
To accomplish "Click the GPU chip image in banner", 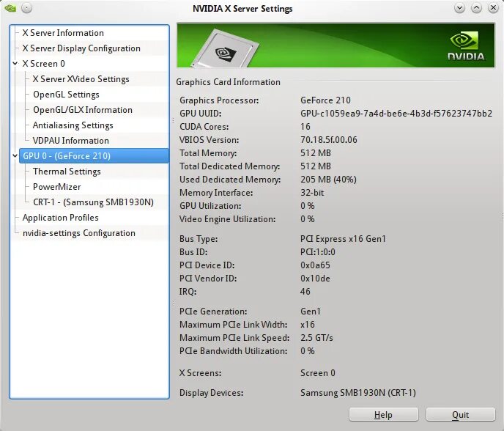I will tap(226, 48).
